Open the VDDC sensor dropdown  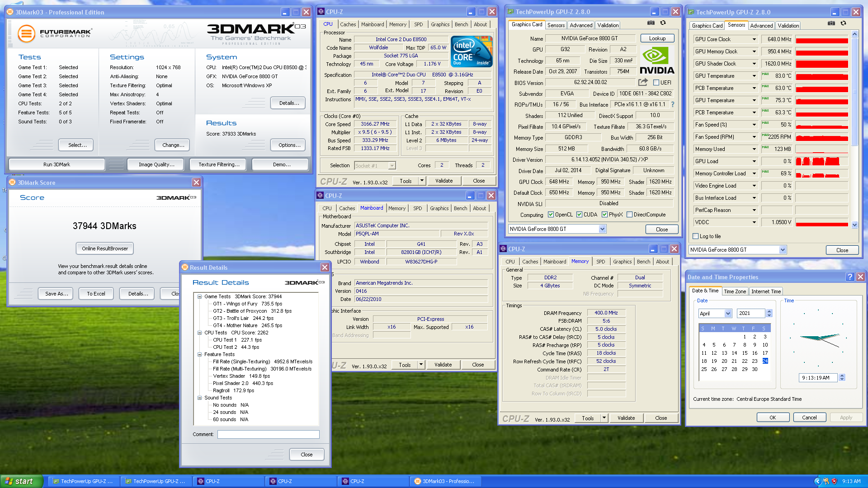(754, 222)
